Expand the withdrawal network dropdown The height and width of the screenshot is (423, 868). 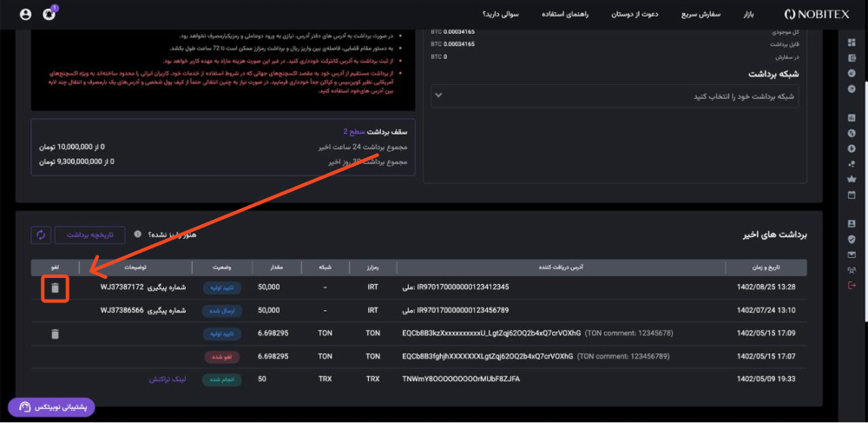coord(615,96)
